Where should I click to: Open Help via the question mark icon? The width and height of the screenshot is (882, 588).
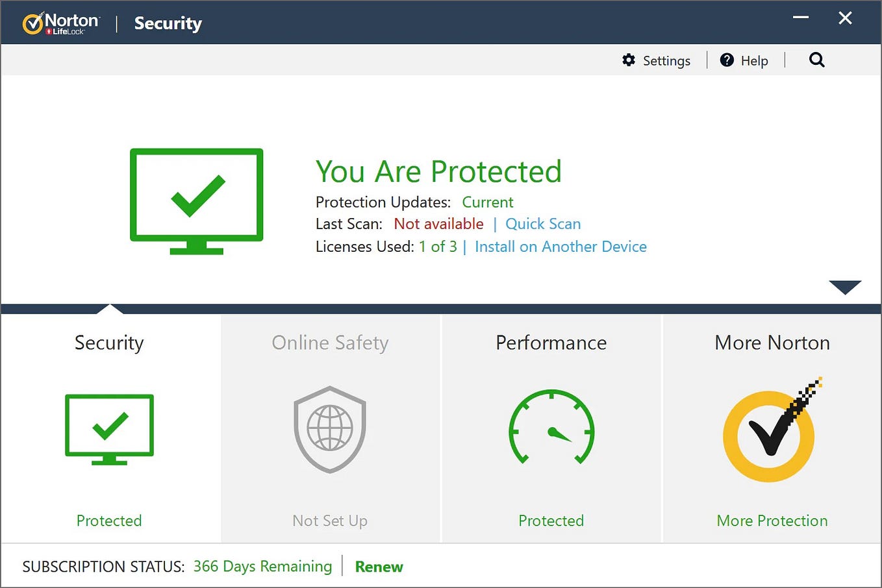point(727,60)
